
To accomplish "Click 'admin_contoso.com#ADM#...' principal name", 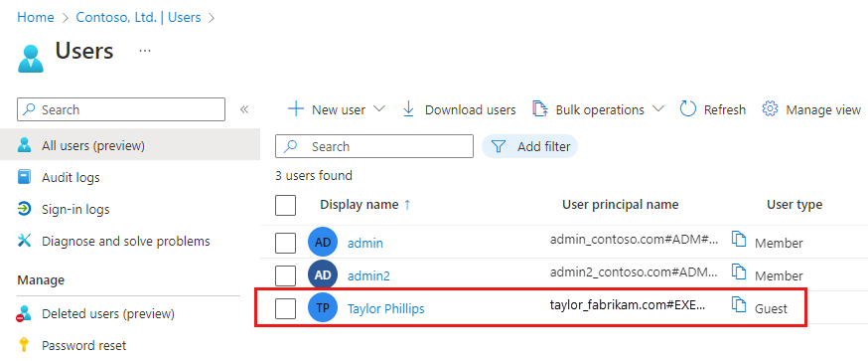I will (x=634, y=240).
